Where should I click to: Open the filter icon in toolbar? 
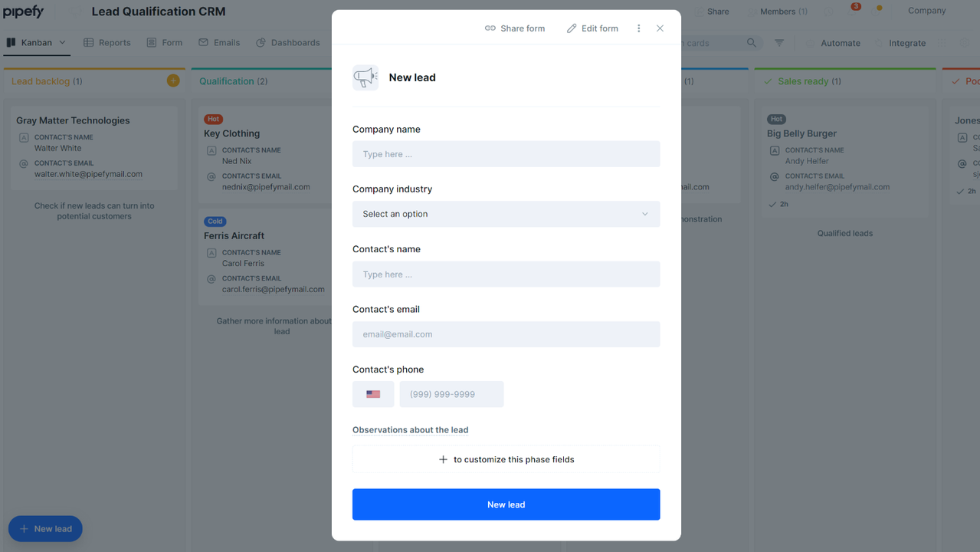[x=779, y=43]
